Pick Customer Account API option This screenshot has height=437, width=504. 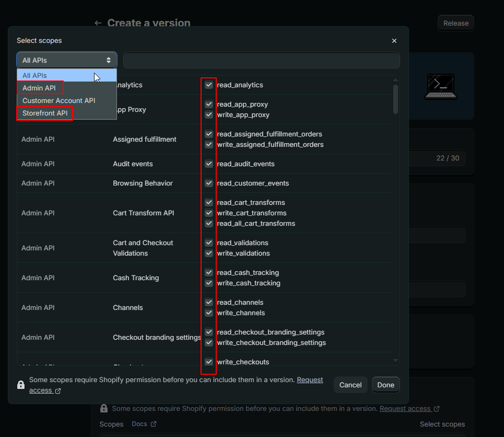(58, 100)
